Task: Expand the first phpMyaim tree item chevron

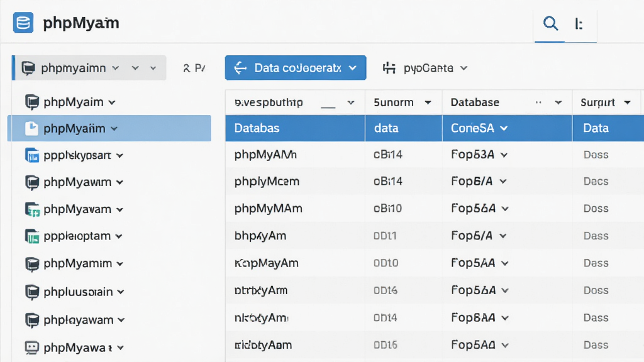Action: pos(112,102)
